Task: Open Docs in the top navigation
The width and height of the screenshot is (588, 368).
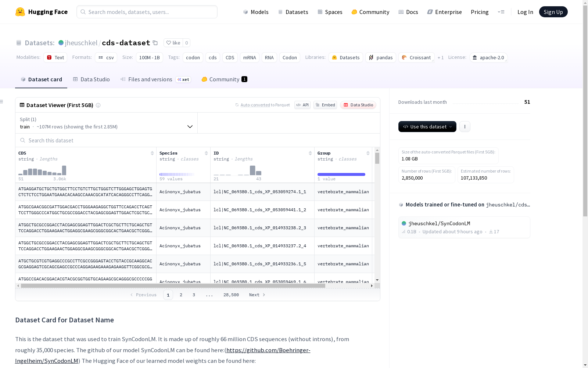Action: coord(408,12)
